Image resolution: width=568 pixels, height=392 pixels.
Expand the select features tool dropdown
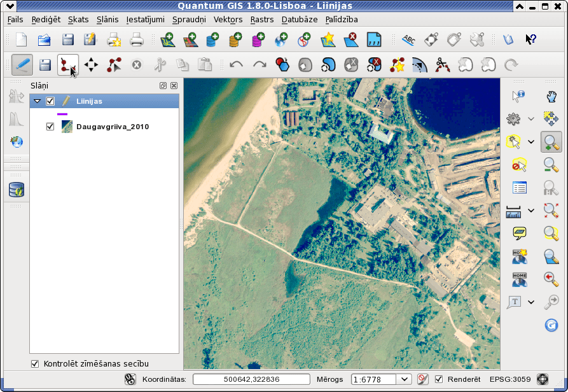[x=531, y=142]
